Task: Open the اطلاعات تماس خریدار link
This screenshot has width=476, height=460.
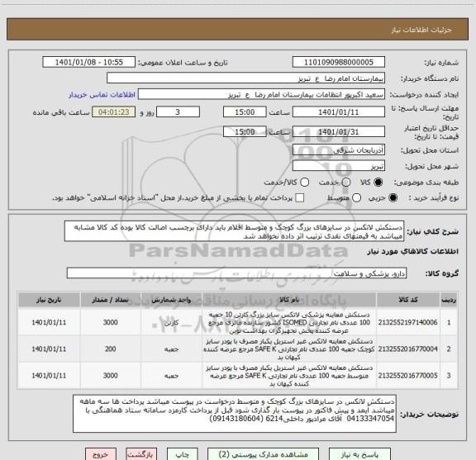Action: (102, 95)
